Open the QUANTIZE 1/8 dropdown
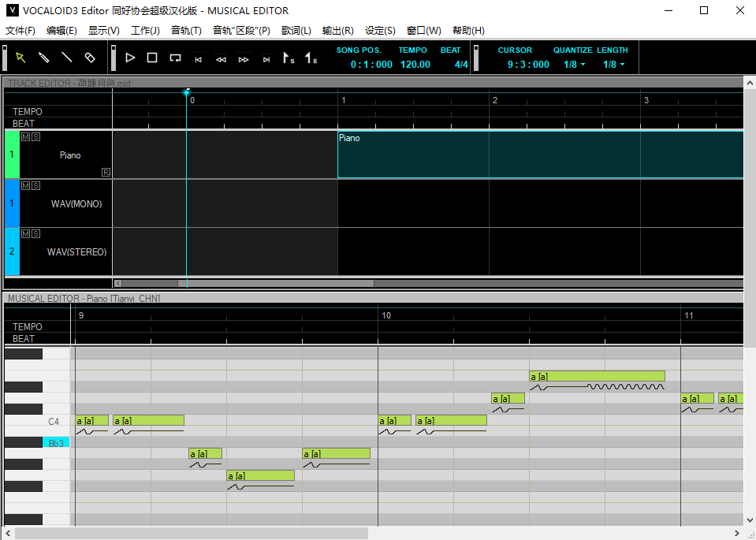This screenshot has height=540, width=756. [574, 65]
